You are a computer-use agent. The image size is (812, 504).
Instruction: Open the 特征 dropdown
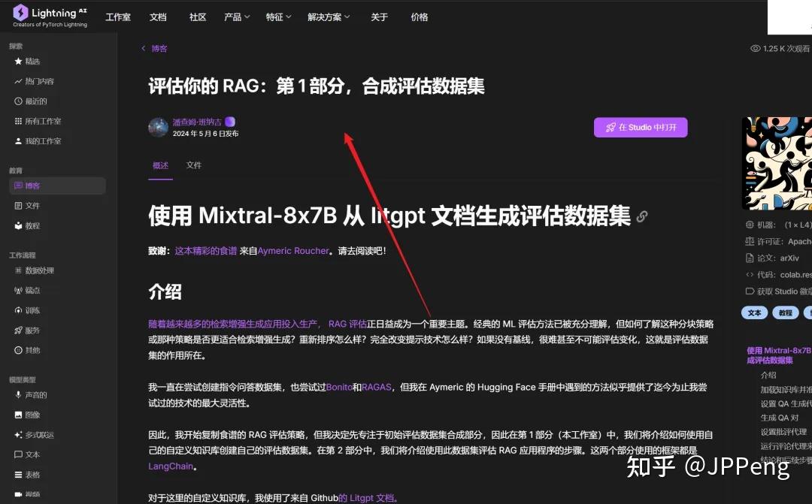point(278,17)
